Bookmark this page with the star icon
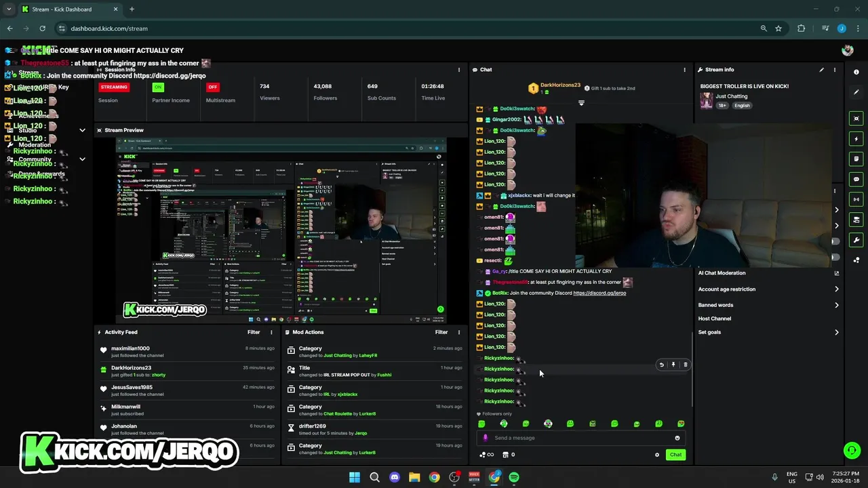Viewport: 868px width, 488px height. coord(778,28)
